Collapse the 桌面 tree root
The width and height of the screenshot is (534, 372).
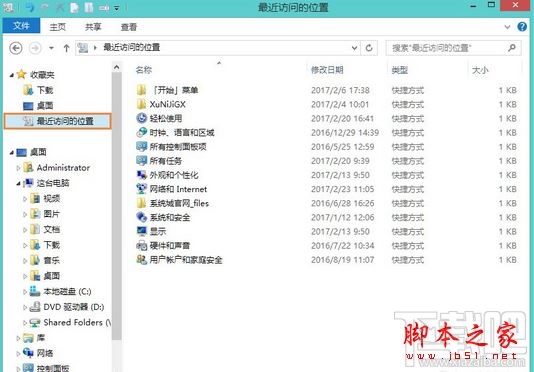click(x=11, y=152)
